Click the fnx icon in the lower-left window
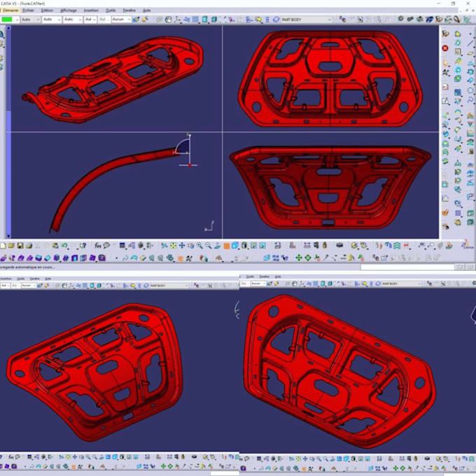 click(x=11, y=457)
